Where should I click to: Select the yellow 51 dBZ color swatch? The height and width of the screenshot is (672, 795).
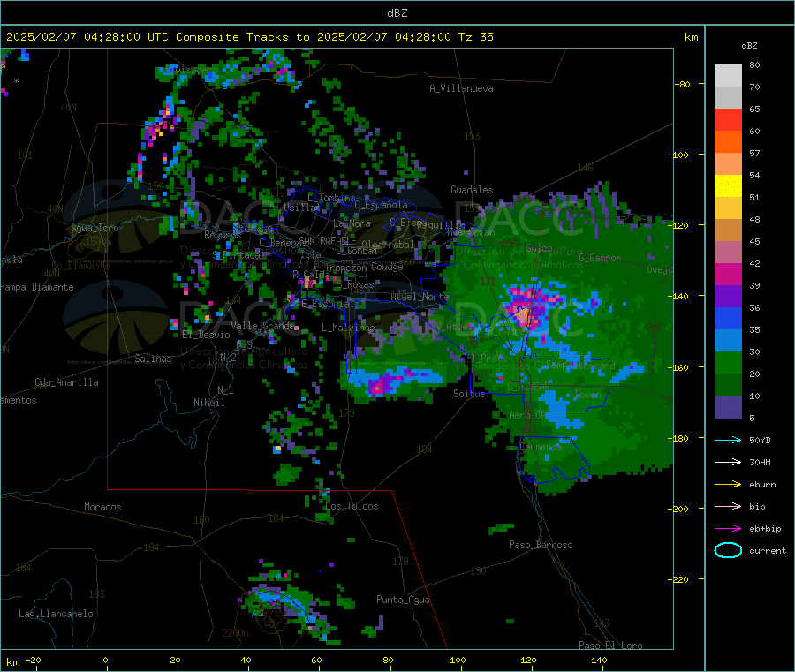(x=728, y=186)
